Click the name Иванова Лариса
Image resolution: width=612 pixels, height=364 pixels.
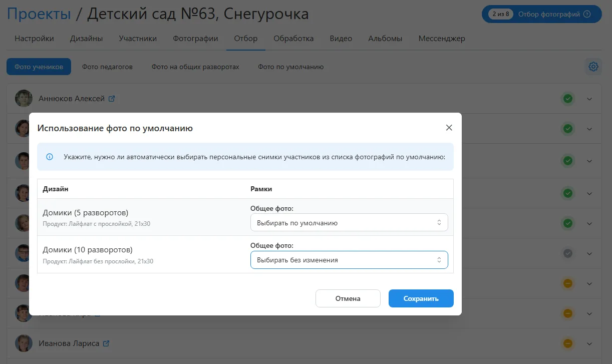click(69, 344)
